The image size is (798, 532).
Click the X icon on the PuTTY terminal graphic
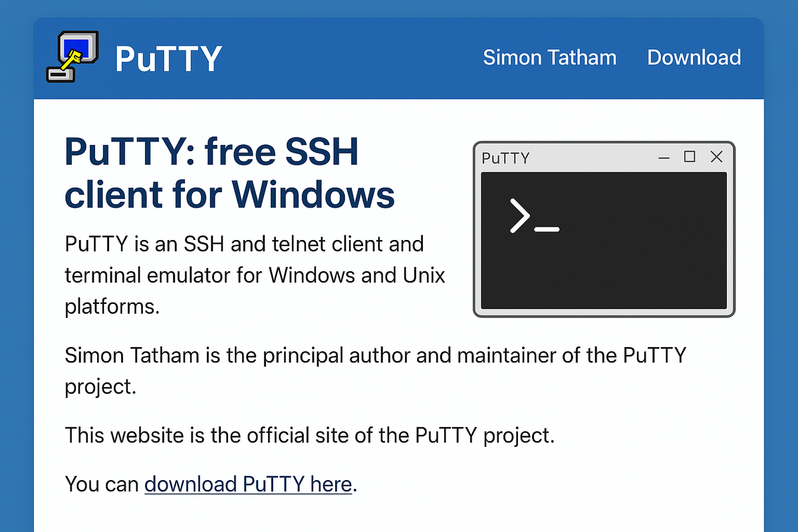pos(716,157)
